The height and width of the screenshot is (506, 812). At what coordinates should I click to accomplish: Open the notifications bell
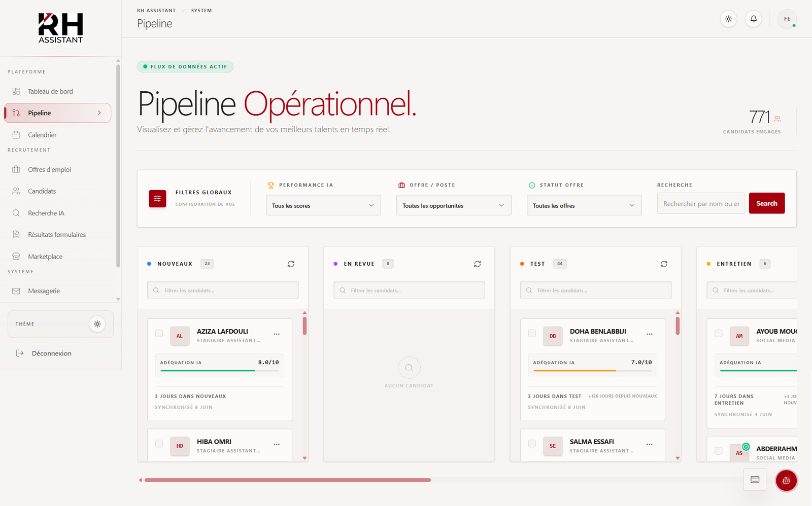click(x=753, y=19)
